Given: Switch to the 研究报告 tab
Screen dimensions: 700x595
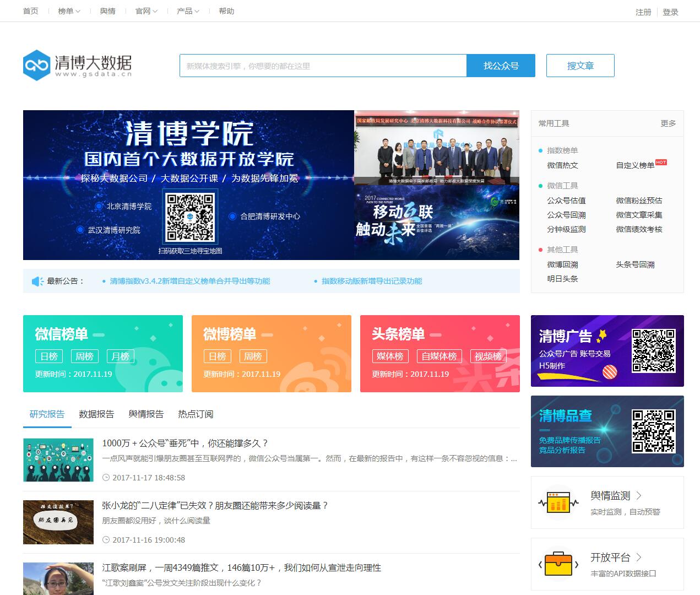Looking at the screenshot, I should (x=47, y=414).
